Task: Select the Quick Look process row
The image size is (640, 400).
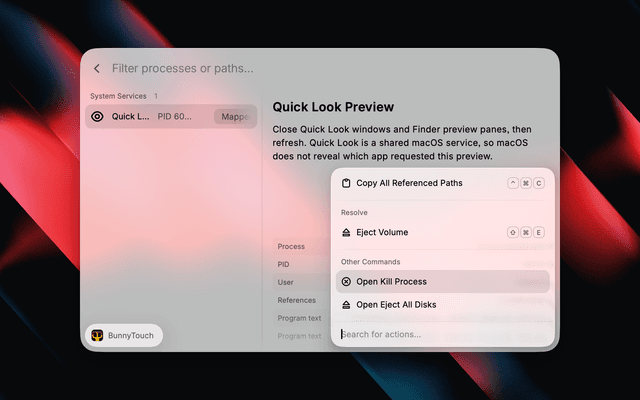Action: click(171, 116)
